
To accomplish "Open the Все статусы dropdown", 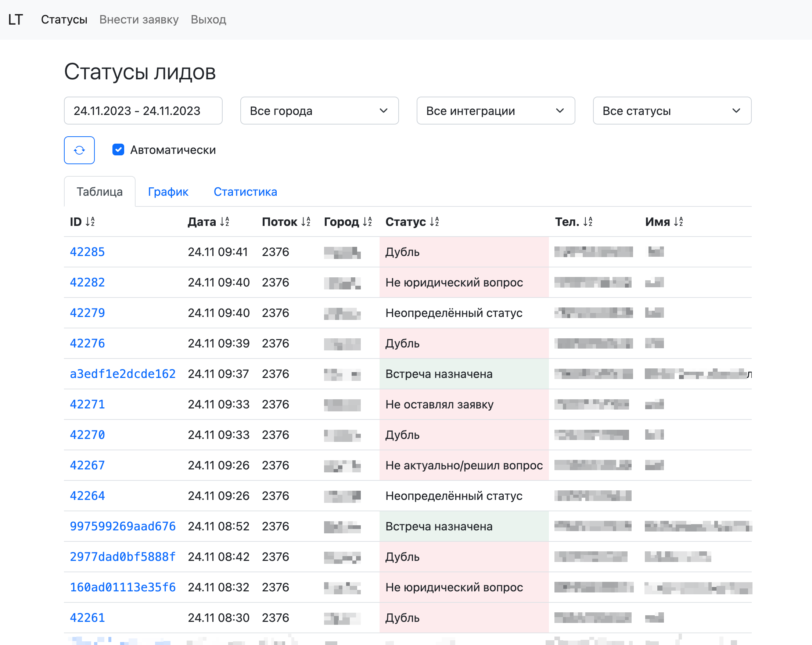I will [x=672, y=111].
